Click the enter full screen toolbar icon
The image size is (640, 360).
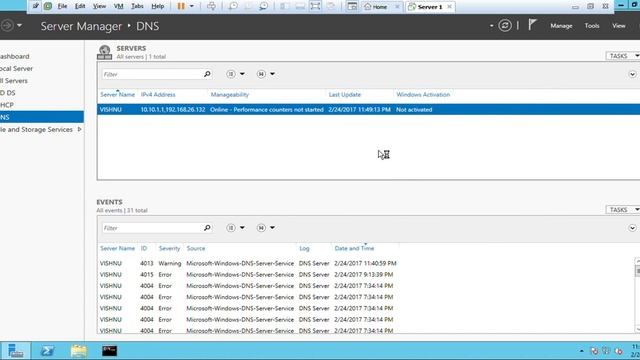(x=315, y=6)
